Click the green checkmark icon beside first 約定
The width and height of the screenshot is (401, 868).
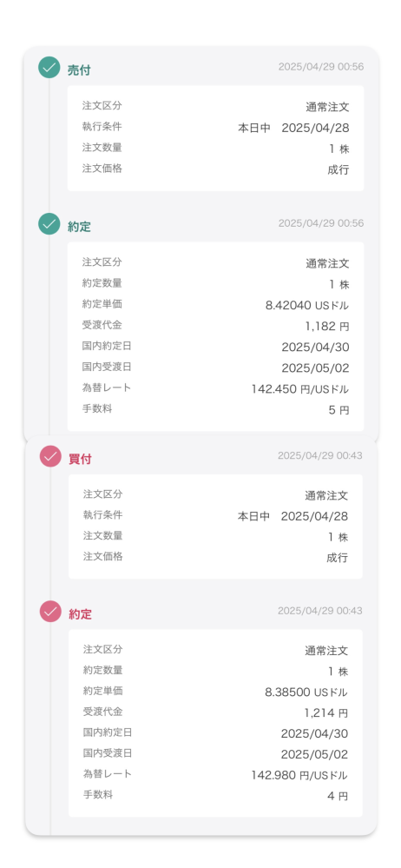(49, 224)
